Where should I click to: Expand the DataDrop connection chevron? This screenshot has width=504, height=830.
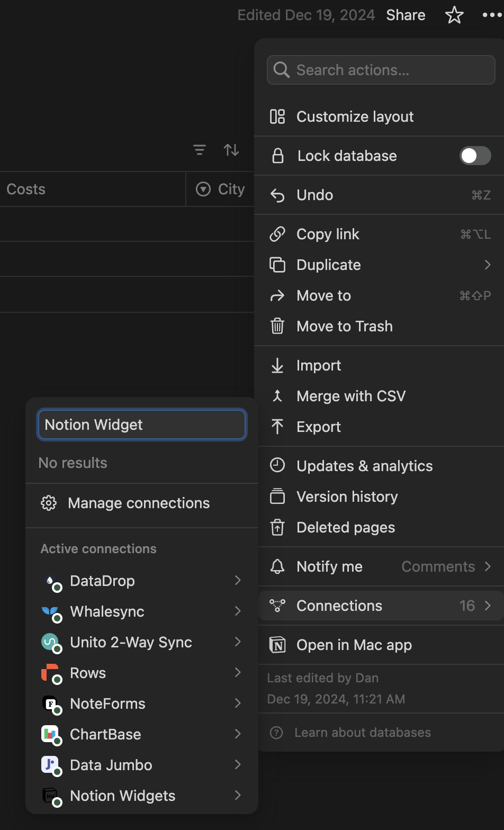[x=238, y=581]
